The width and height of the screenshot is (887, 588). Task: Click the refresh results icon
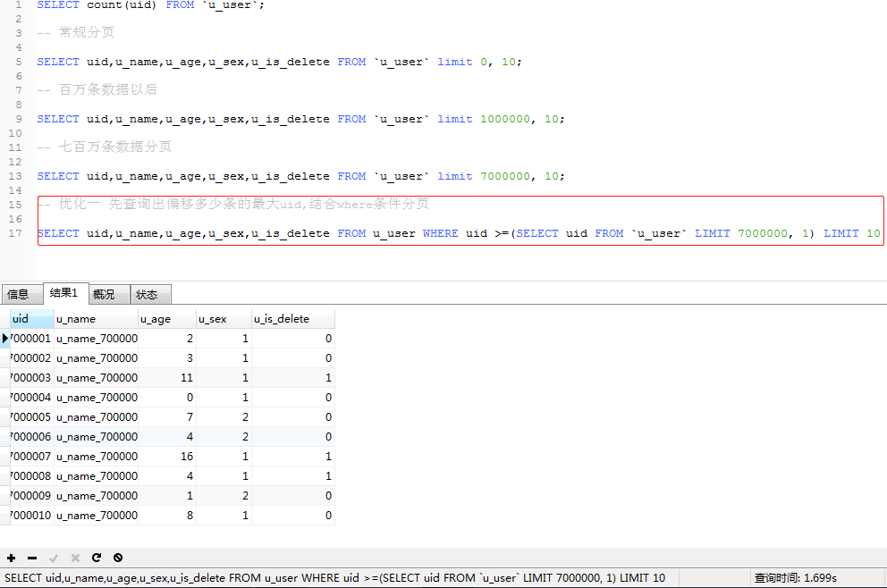click(97, 558)
